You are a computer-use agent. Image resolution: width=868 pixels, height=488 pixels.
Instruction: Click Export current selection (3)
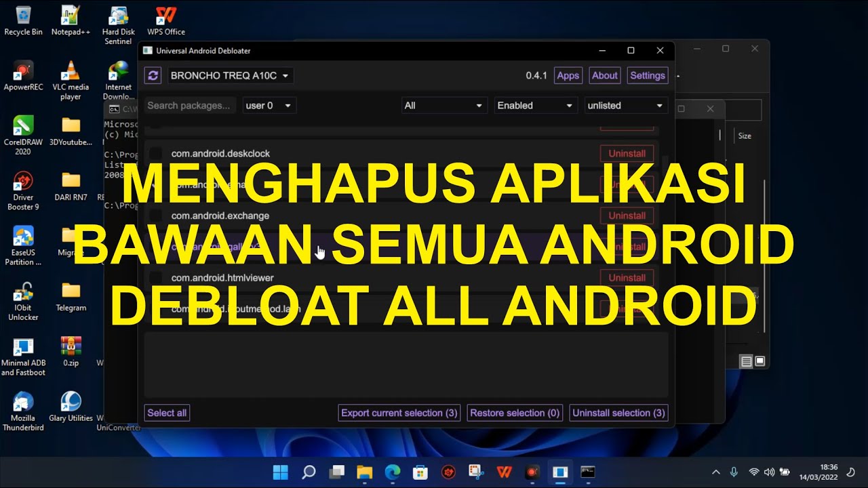tap(399, 413)
